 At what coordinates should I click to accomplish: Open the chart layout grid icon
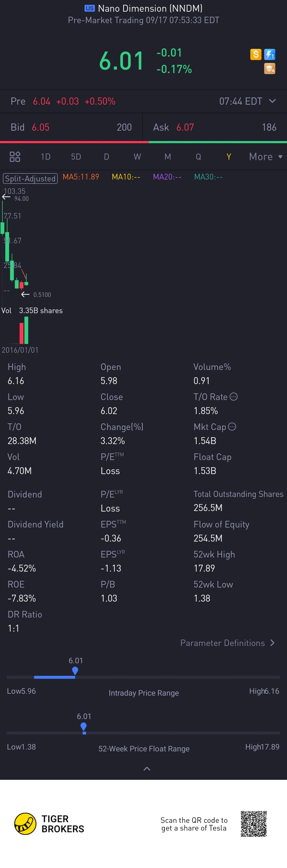pos(15,157)
